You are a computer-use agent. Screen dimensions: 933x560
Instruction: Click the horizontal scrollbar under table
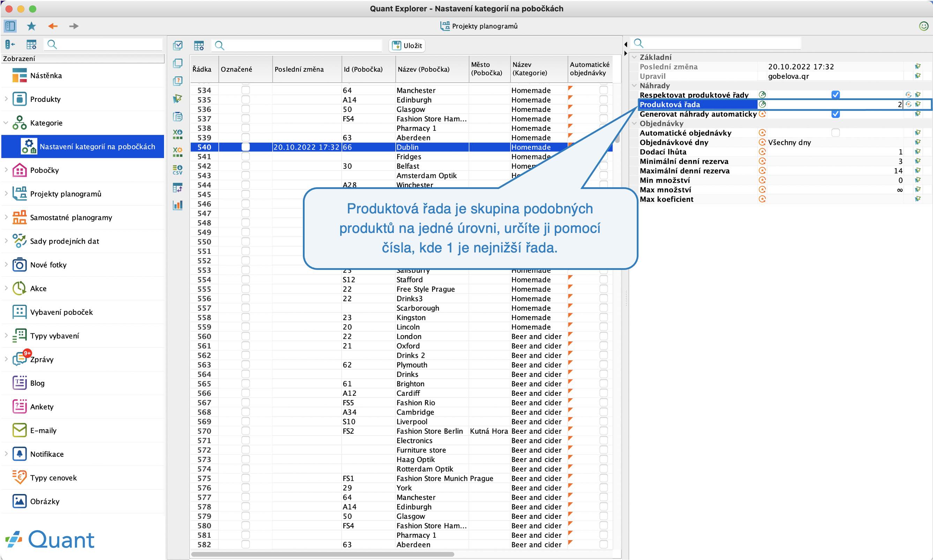(322, 554)
